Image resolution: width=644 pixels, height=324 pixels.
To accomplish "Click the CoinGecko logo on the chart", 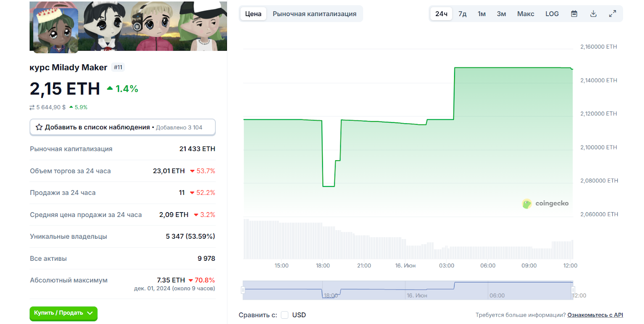I will point(545,204).
